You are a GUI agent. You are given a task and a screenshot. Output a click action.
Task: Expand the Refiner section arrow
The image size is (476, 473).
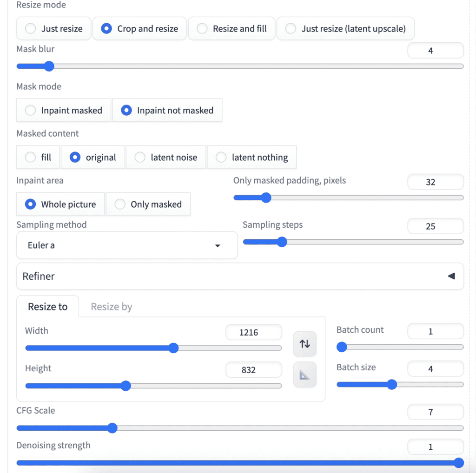[452, 276]
